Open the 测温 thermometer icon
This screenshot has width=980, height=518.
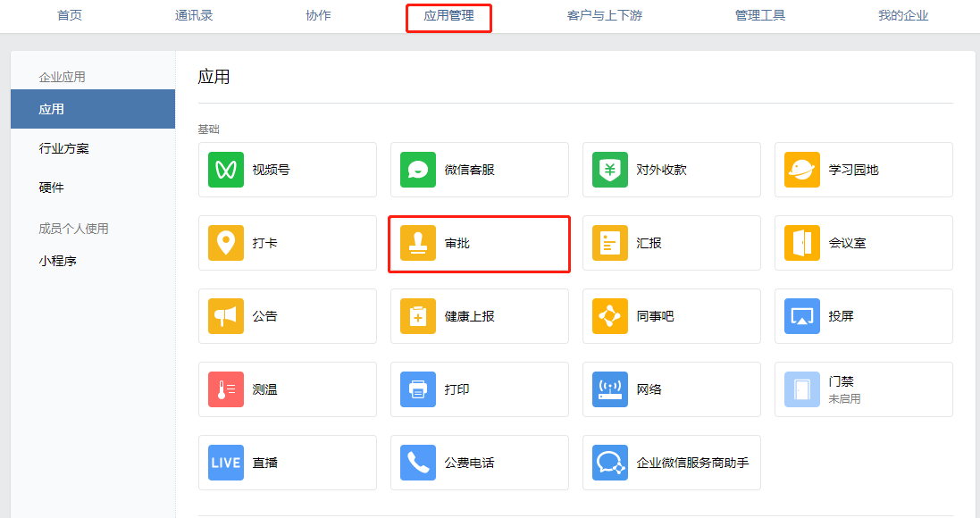click(x=226, y=389)
